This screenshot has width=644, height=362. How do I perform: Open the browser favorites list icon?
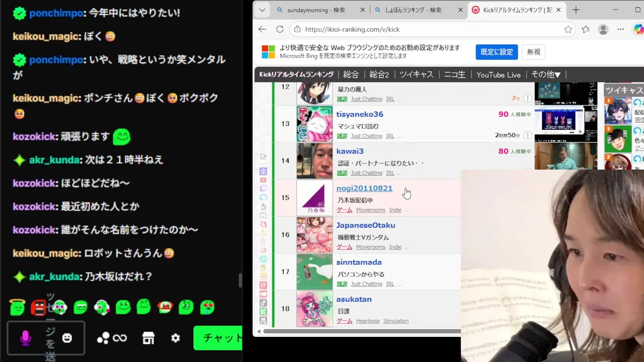[x=586, y=29]
